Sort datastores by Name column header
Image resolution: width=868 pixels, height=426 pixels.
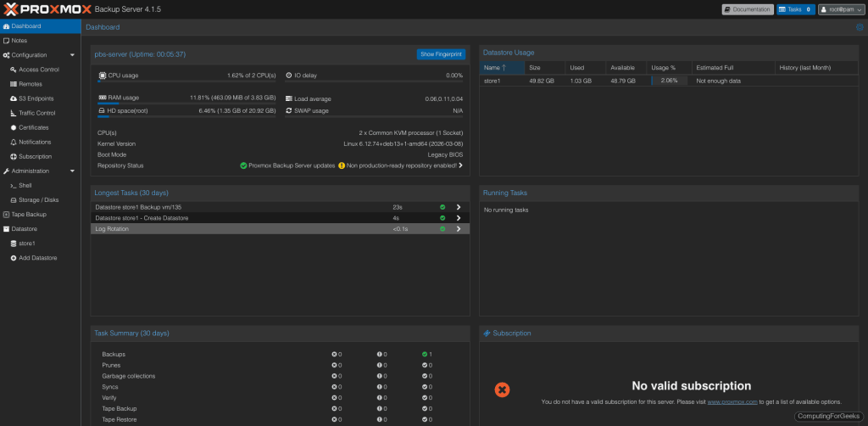[502, 68]
